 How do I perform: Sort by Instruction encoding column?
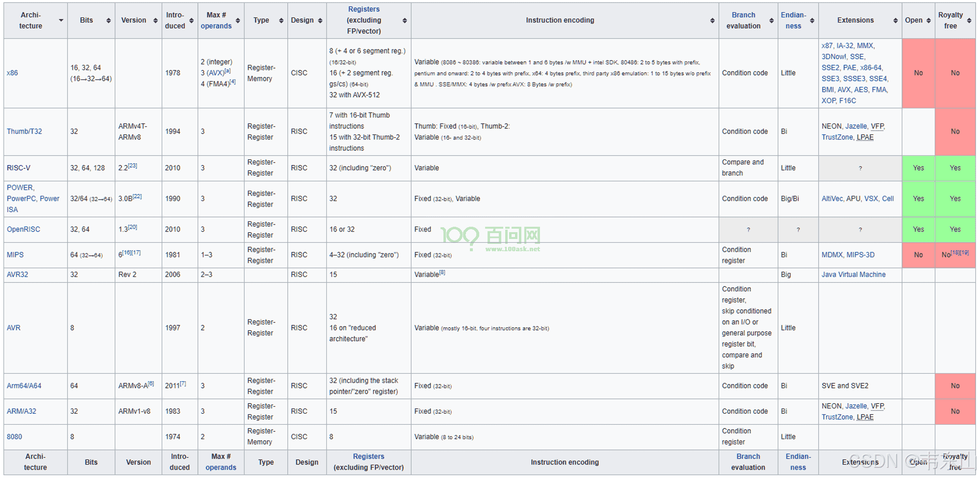point(712,21)
